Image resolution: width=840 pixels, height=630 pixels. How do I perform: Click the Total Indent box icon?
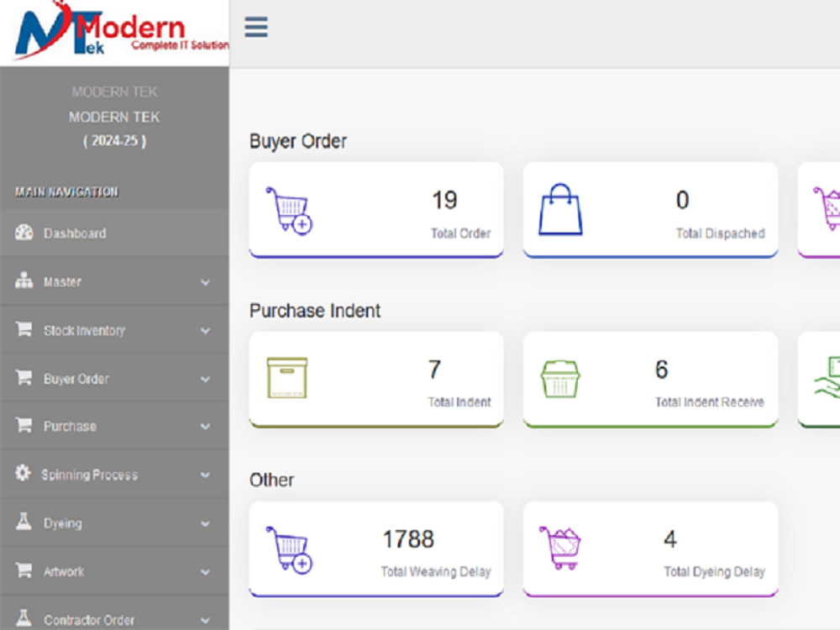(287, 378)
